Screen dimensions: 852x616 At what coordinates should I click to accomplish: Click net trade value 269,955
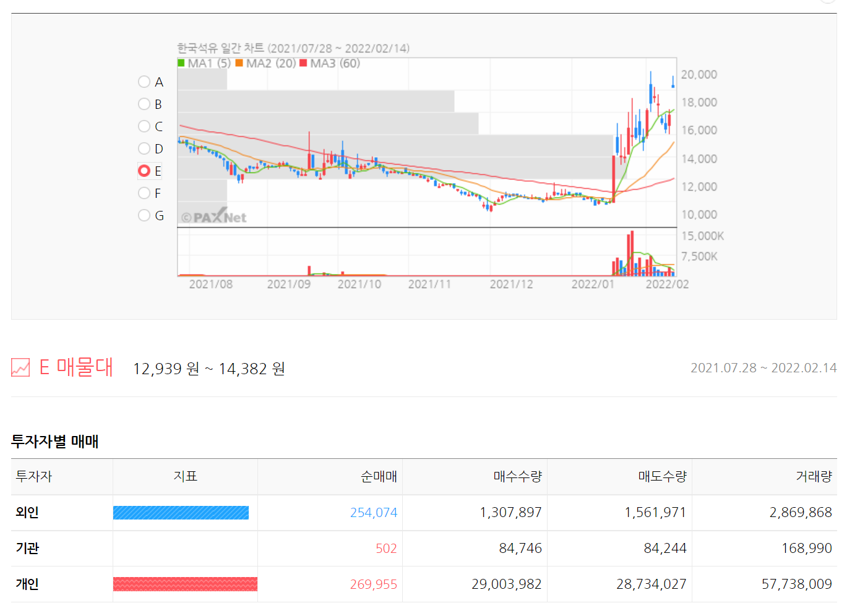point(374,584)
